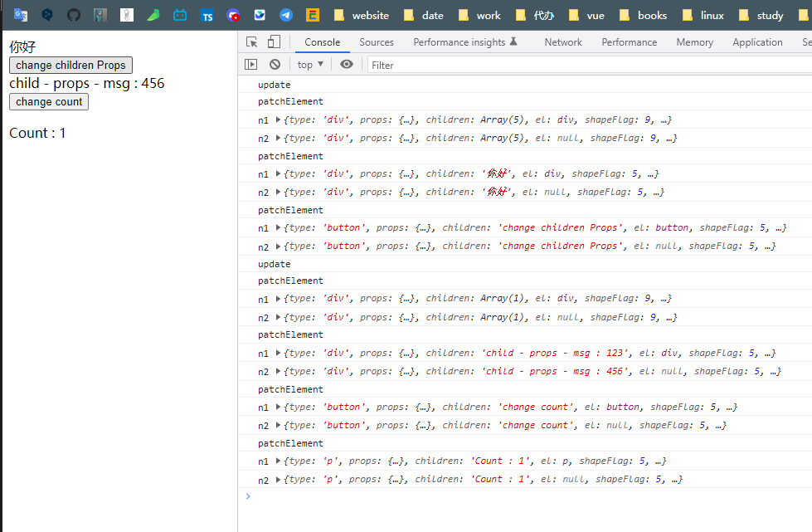
Task: Expand n1 div Array(1) object
Action: (278, 299)
